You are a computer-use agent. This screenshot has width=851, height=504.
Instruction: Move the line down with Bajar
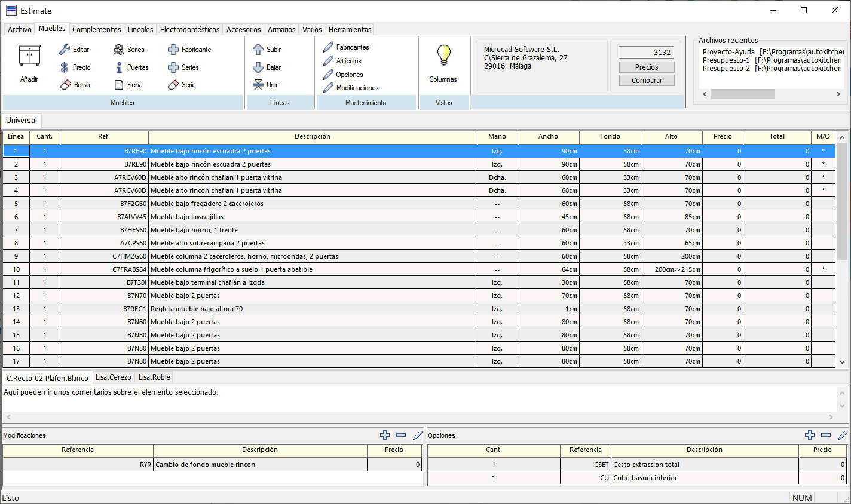click(x=258, y=67)
